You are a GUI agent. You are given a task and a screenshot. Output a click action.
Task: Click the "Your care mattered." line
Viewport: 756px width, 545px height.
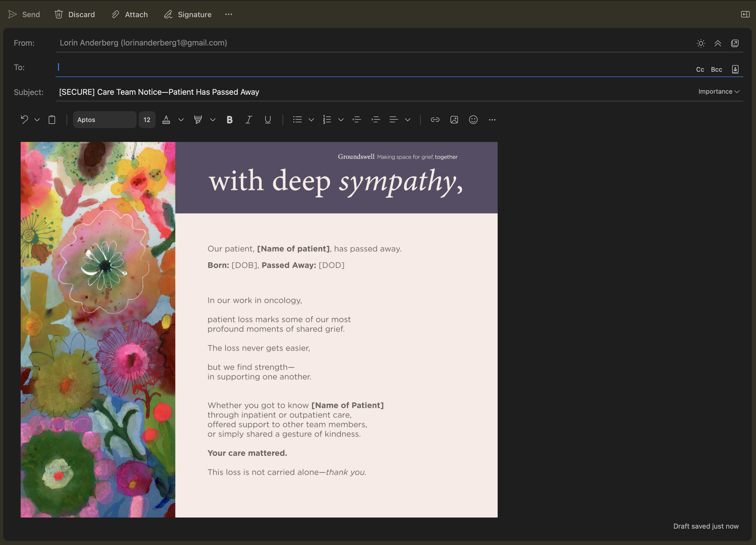pos(247,453)
